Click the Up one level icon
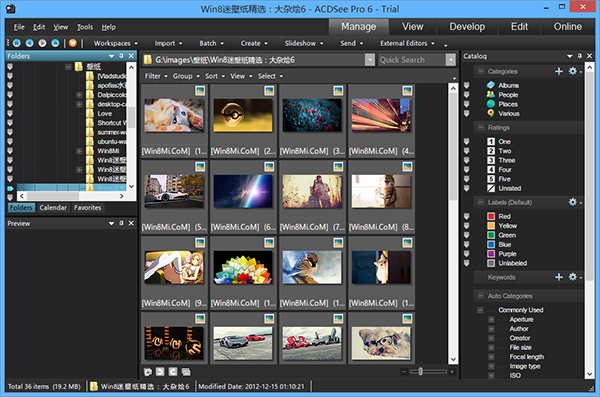 point(55,43)
